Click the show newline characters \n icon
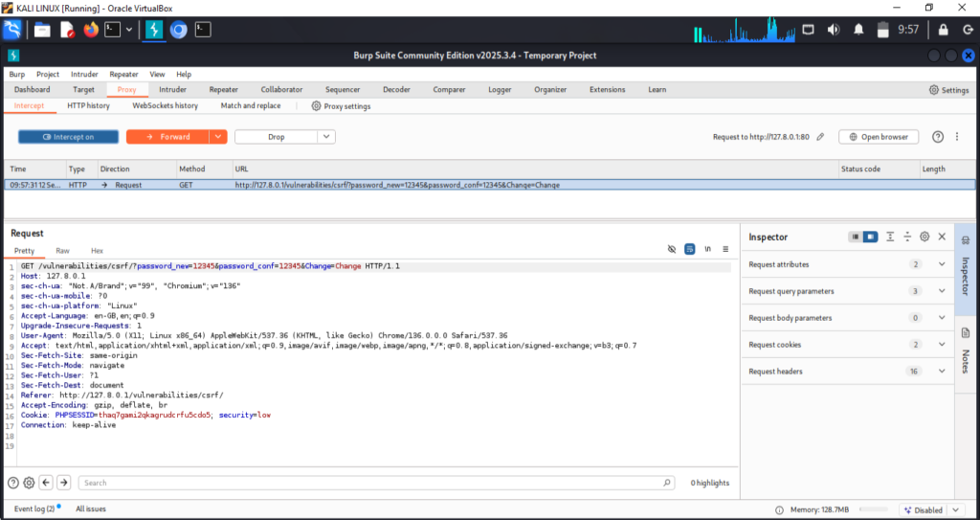 707,249
